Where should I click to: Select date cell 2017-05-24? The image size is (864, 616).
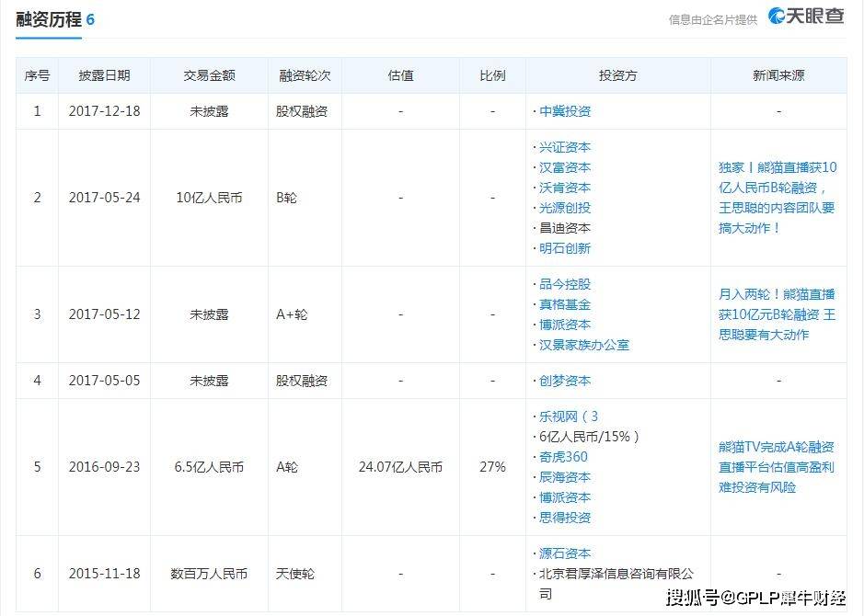[x=104, y=198]
